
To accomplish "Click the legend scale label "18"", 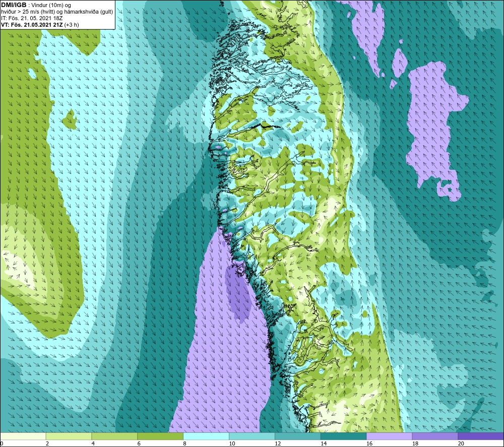I will [x=415, y=443].
